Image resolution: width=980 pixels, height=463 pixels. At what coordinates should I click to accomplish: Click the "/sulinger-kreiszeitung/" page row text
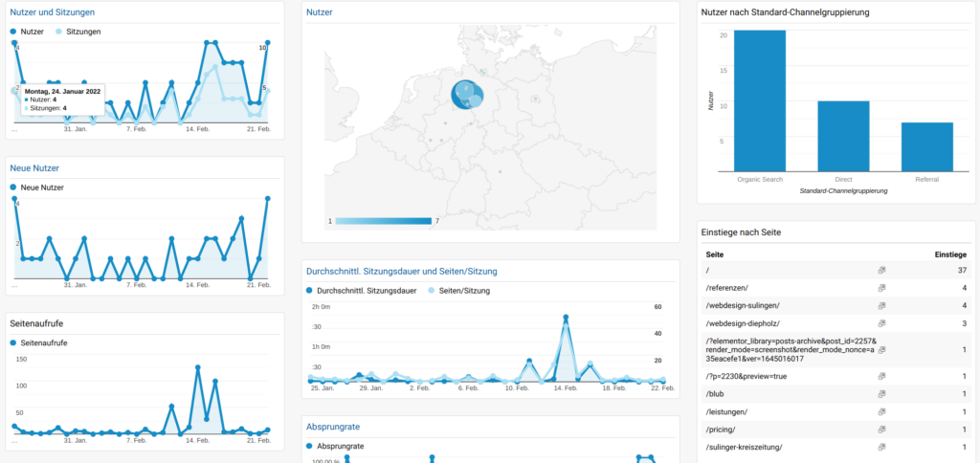tap(744, 448)
